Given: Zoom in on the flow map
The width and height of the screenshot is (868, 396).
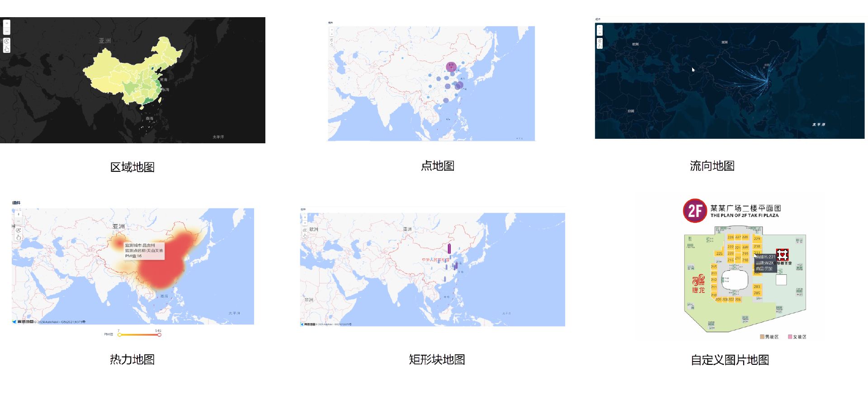Looking at the screenshot, I should [599, 28].
